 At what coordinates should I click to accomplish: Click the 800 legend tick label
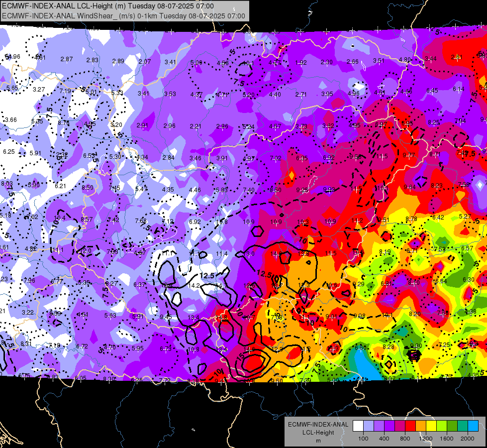tap(405, 439)
